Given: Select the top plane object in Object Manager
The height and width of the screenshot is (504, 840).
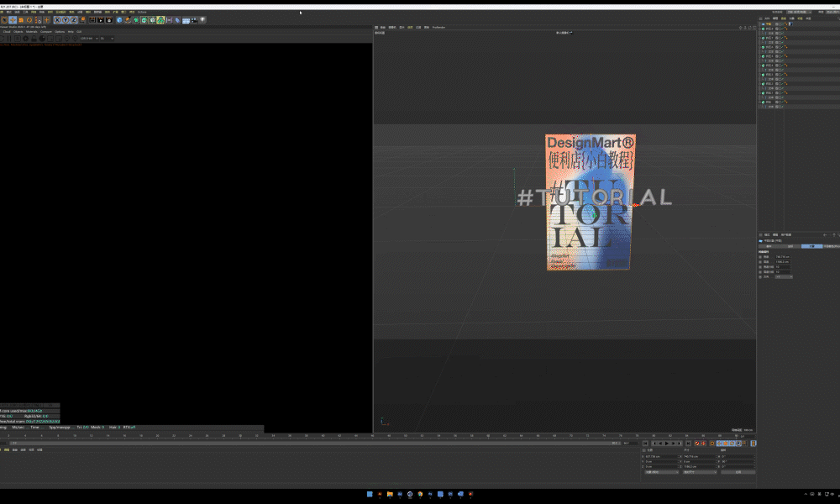Looking at the screenshot, I should point(769,24).
